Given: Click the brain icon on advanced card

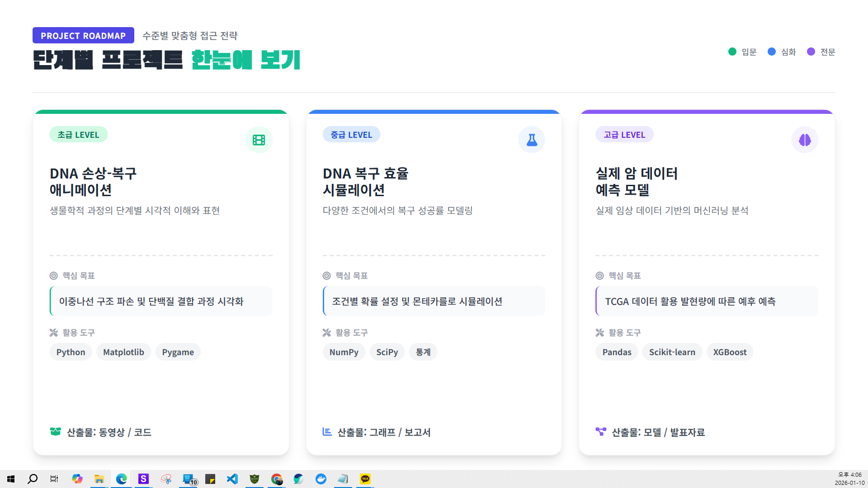Looking at the screenshot, I should (805, 140).
